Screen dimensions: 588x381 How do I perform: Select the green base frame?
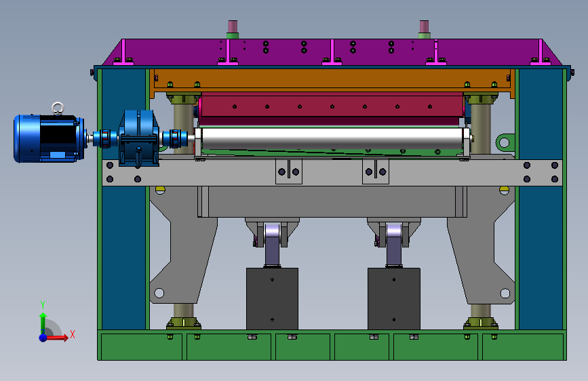click(332, 345)
